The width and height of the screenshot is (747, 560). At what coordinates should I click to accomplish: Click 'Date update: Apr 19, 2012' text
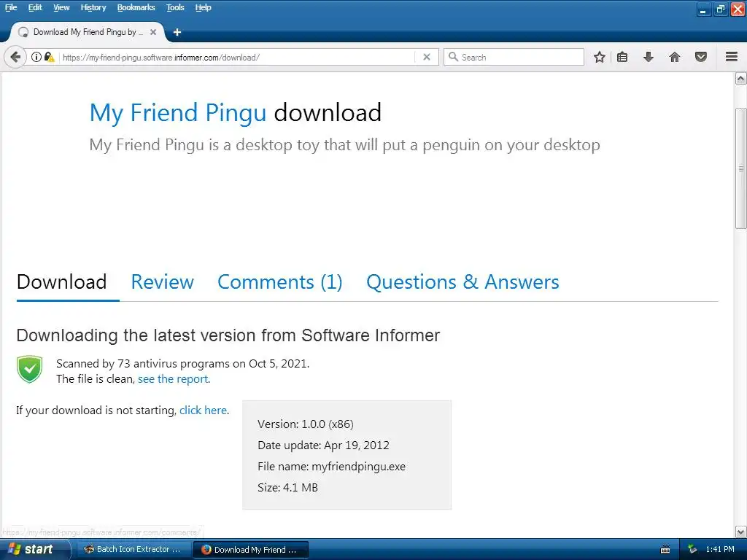pyautogui.click(x=323, y=446)
